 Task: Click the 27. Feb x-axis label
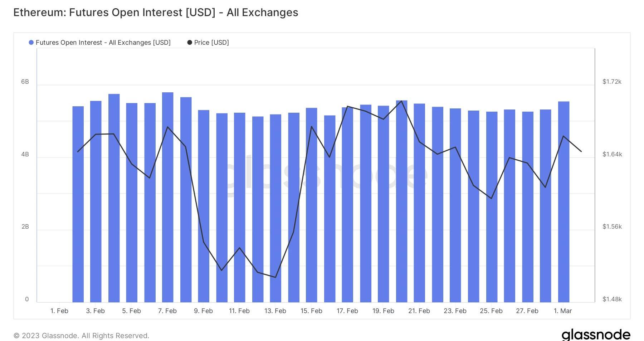527,311
